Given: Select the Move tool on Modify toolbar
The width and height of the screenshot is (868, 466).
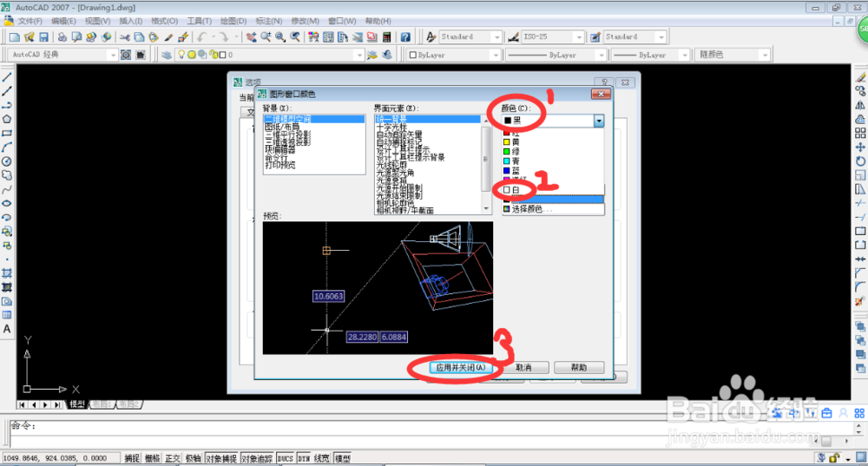Looking at the screenshot, I should (860, 148).
